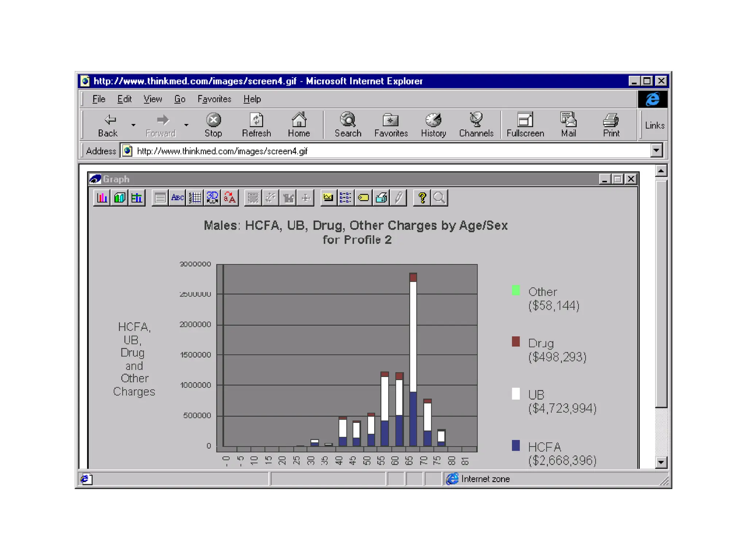747x560 pixels.
Task: Open the View menu
Action: pyautogui.click(x=152, y=99)
